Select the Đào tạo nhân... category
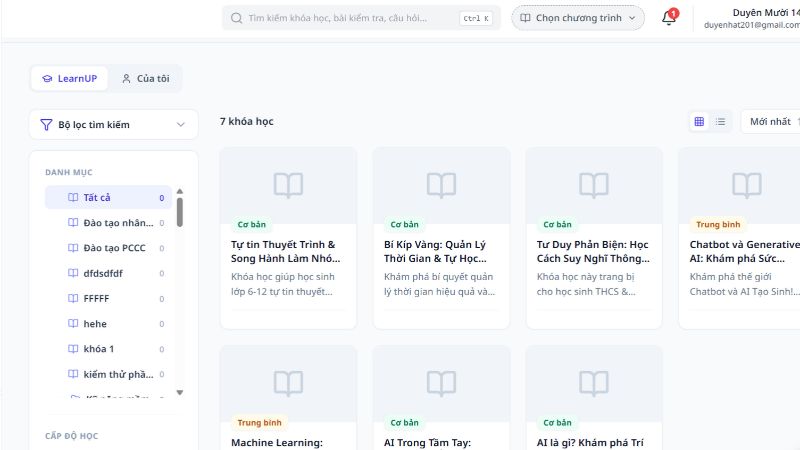Screen dimensions: 800x450 point(108,222)
